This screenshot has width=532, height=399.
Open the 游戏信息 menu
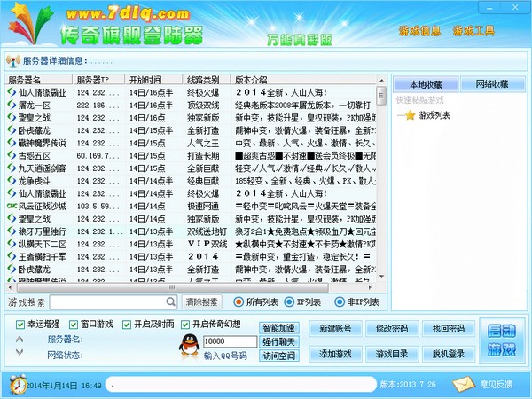pos(419,31)
